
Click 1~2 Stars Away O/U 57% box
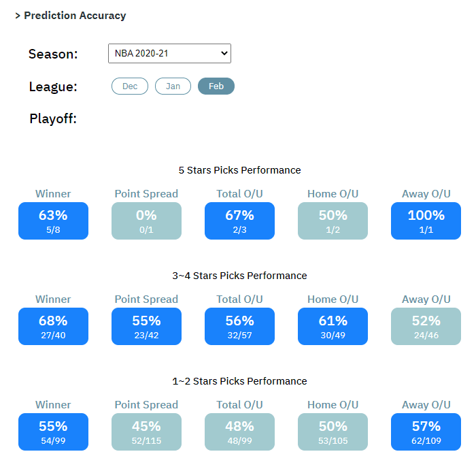pyautogui.click(x=426, y=432)
